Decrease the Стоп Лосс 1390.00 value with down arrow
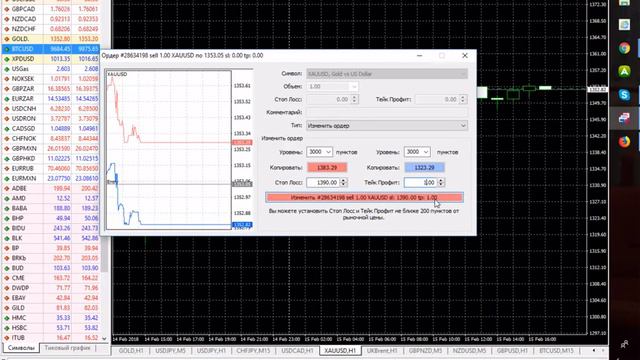 pos(344,185)
